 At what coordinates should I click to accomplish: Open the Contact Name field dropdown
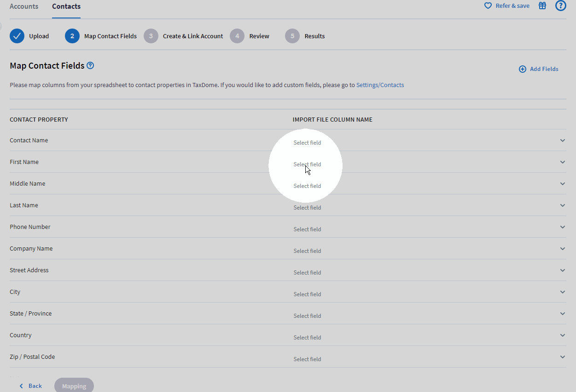pos(562,140)
